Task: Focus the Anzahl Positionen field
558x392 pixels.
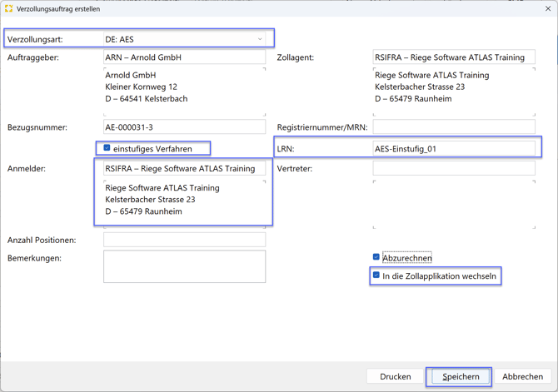Action: [x=184, y=240]
